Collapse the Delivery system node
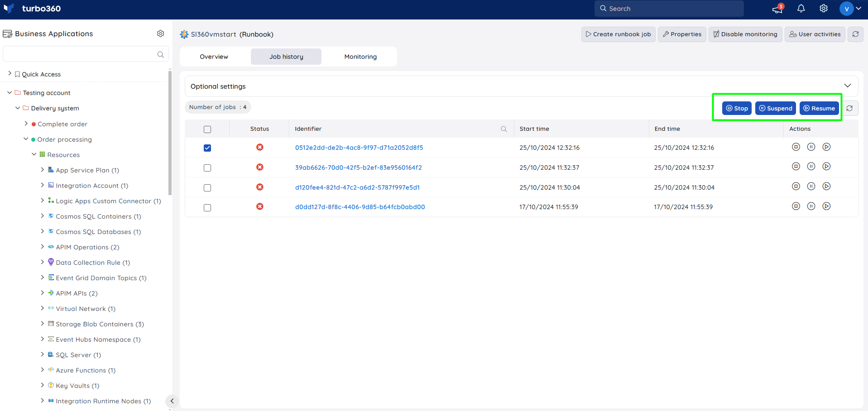 [x=18, y=108]
